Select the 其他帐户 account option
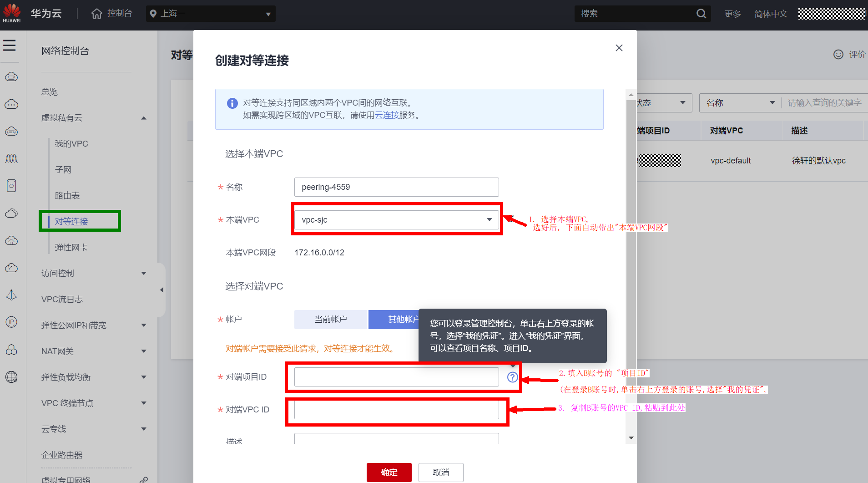Viewport: 868px width, 483px height. [x=394, y=320]
